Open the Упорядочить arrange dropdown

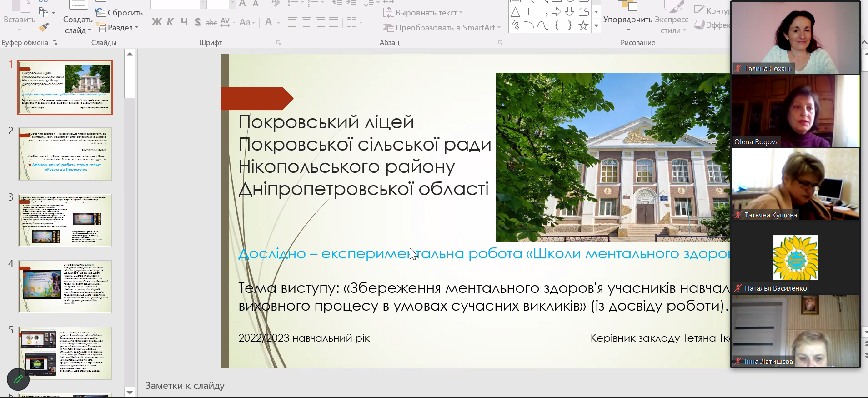tap(627, 25)
